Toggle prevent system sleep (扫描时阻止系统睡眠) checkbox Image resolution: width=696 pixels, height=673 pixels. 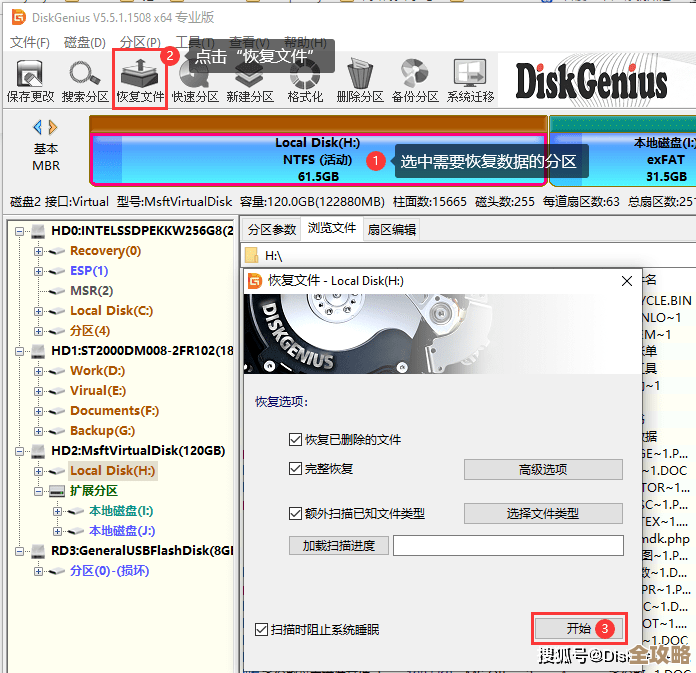point(261,629)
